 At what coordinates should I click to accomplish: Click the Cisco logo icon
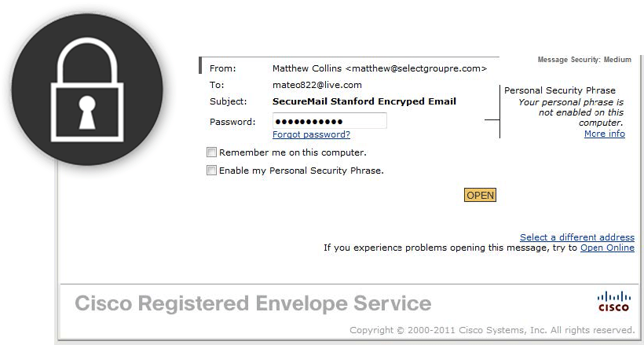[x=613, y=301]
